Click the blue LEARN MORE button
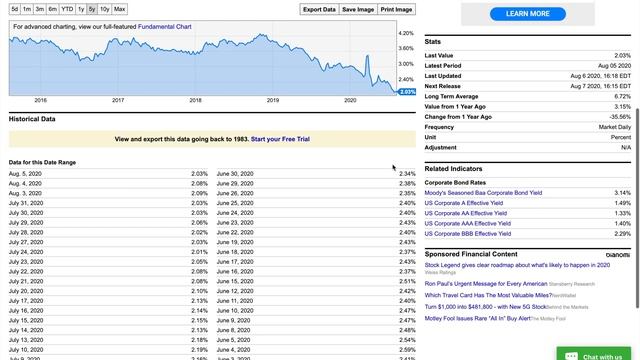The image size is (640, 360). tap(528, 14)
